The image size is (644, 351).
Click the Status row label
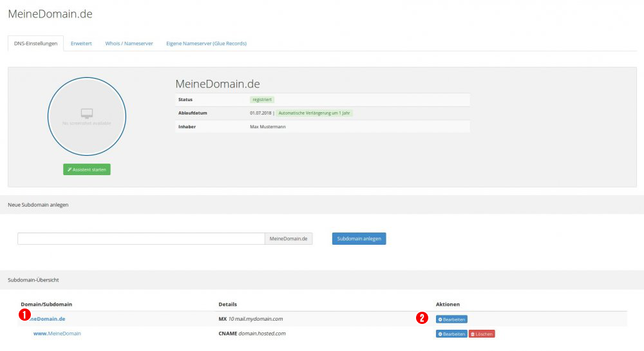pyautogui.click(x=185, y=100)
